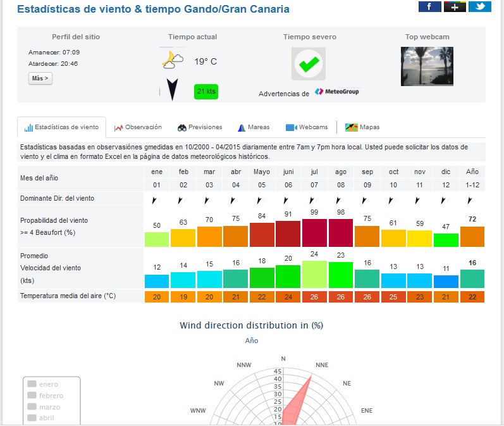This screenshot has height=426, width=504.
Task: Click January wind probability bar 50
Action: pyautogui.click(x=157, y=239)
